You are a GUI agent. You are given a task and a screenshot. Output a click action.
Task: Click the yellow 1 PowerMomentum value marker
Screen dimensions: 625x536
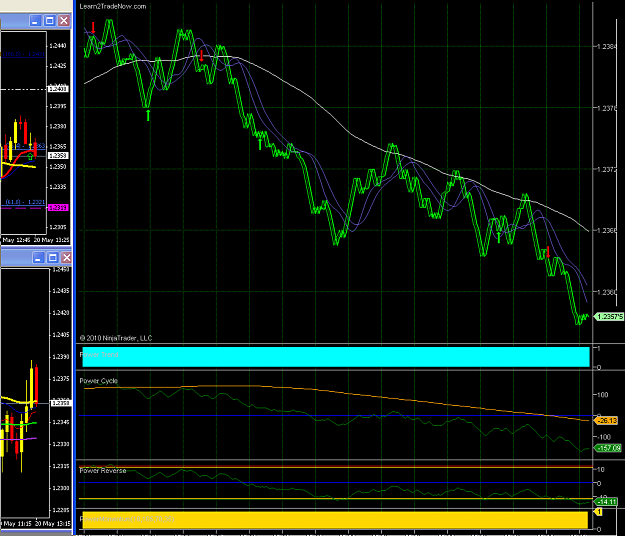(598, 511)
